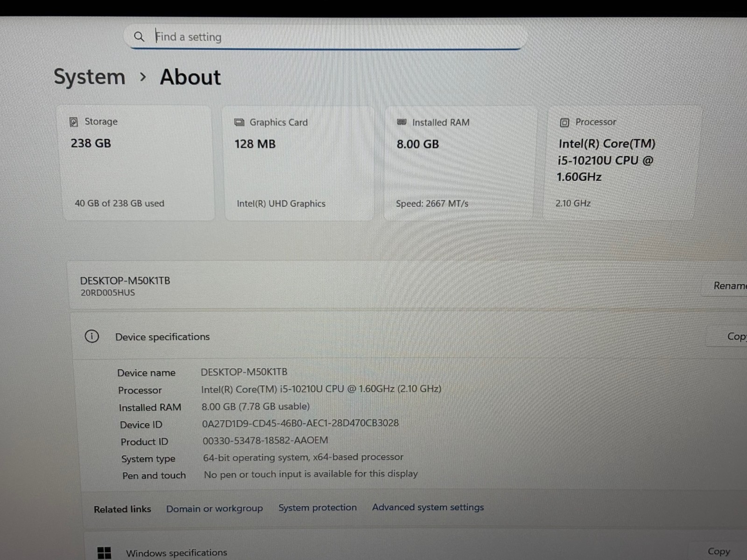Click Product ID 00330-53478-18582-AAOEM

(265, 441)
